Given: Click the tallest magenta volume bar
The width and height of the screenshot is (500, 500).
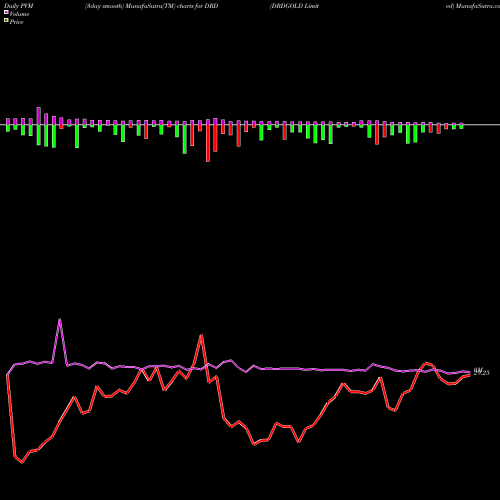Looking at the screenshot, I should 39,116.
